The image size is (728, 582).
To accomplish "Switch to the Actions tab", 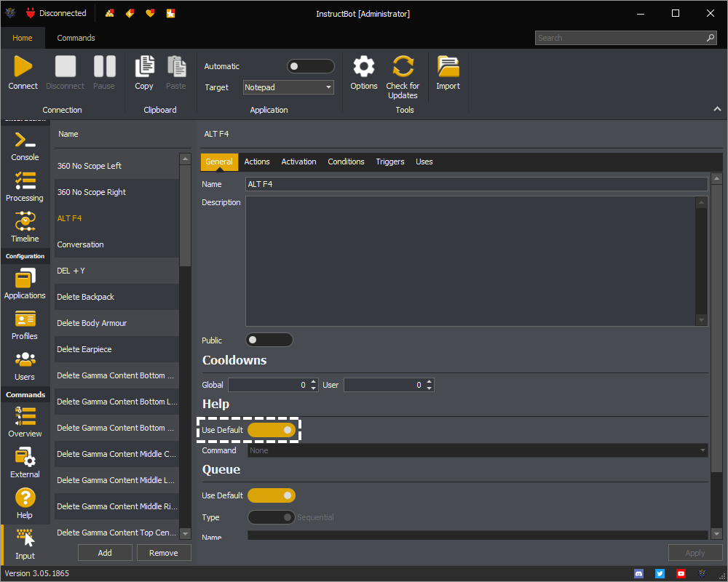I will (257, 162).
